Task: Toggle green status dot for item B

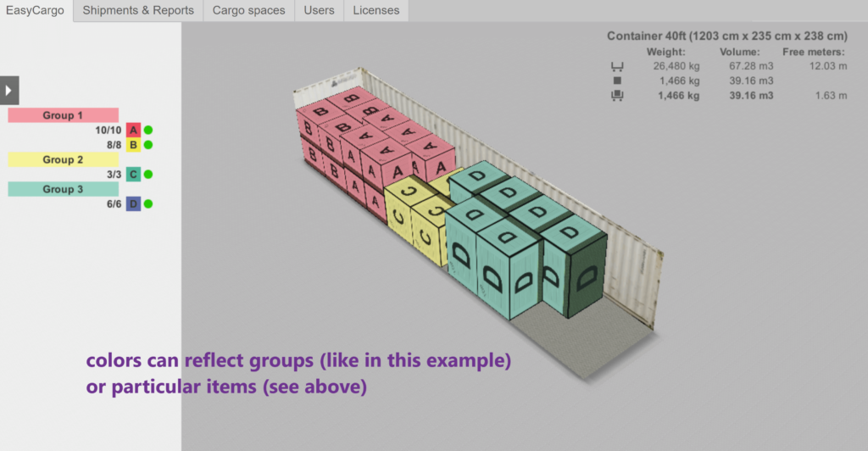Action: pyautogui.click(x=148, y=145)
